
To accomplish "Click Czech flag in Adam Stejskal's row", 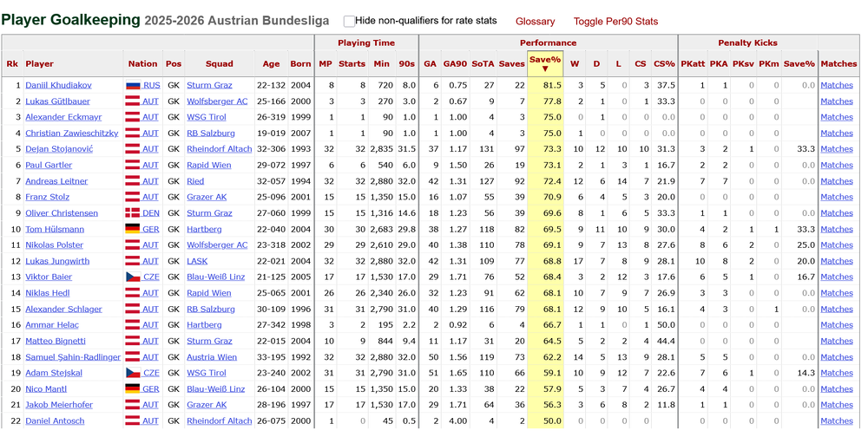I will click(132, 373).
